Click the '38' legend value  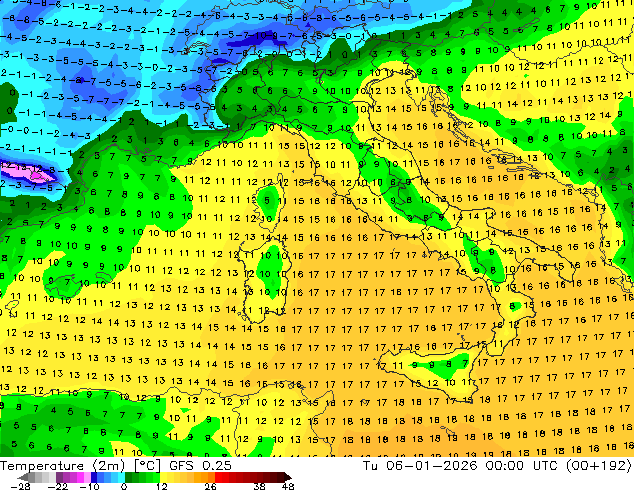tap(259, 486)
